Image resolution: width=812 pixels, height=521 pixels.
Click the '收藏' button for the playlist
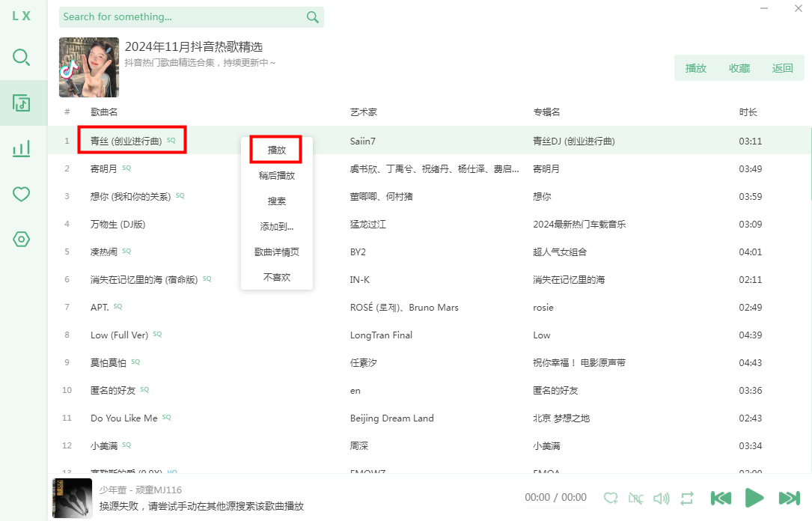point(739,68)
